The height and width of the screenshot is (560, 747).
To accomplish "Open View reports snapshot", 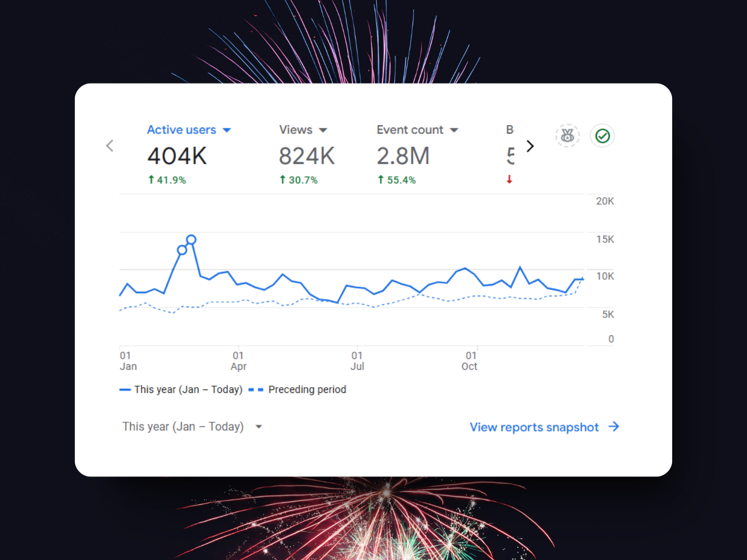I will (x=535, y=427).
